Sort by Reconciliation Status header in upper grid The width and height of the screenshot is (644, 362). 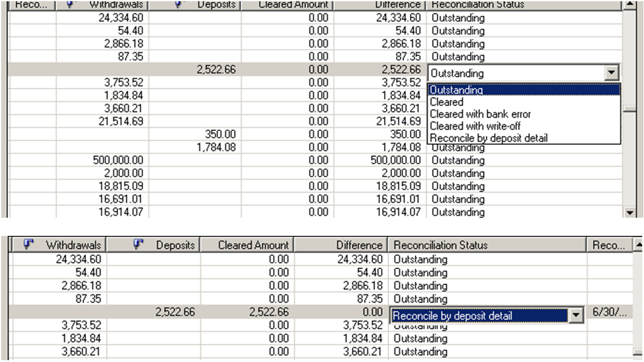pos(525,4)
